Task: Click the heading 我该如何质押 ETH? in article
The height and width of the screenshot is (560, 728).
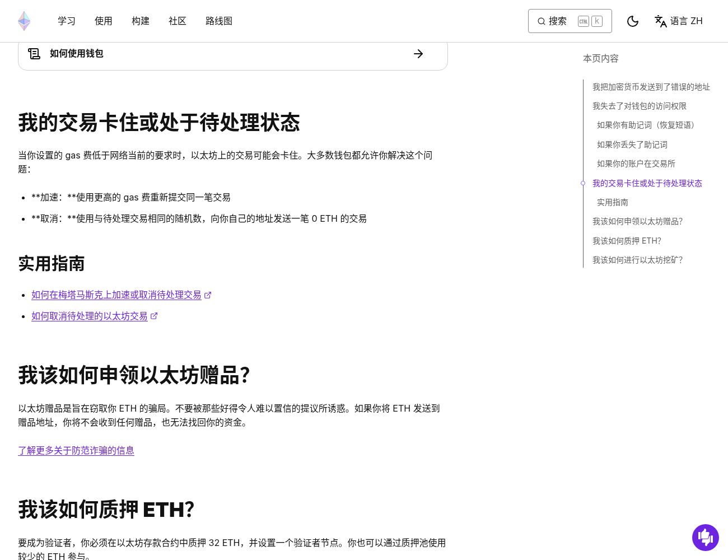Action: 106,510
